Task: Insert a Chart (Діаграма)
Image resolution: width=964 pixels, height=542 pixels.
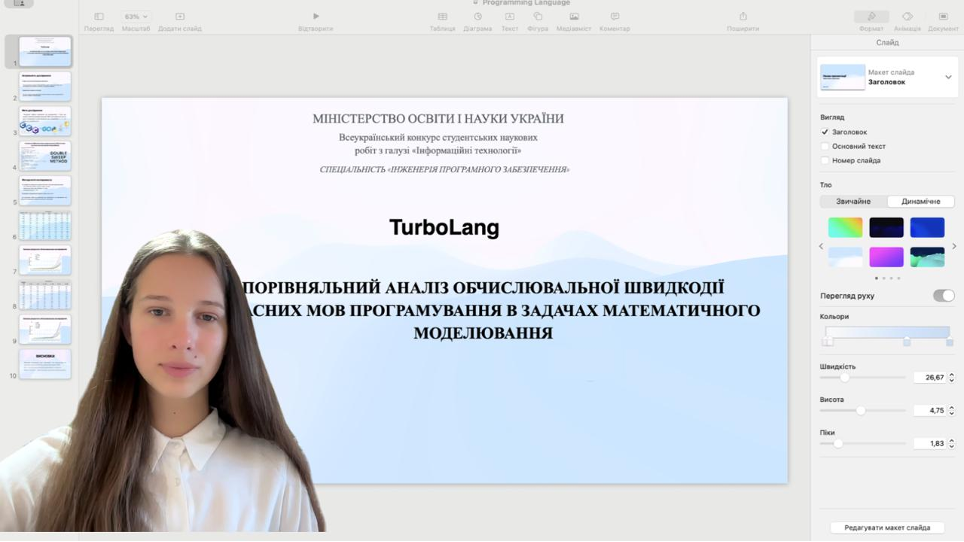Action: (478, 17)
